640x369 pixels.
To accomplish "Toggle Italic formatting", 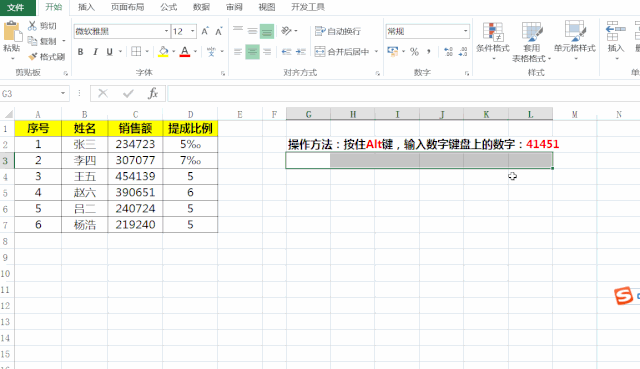I will 95,51.
